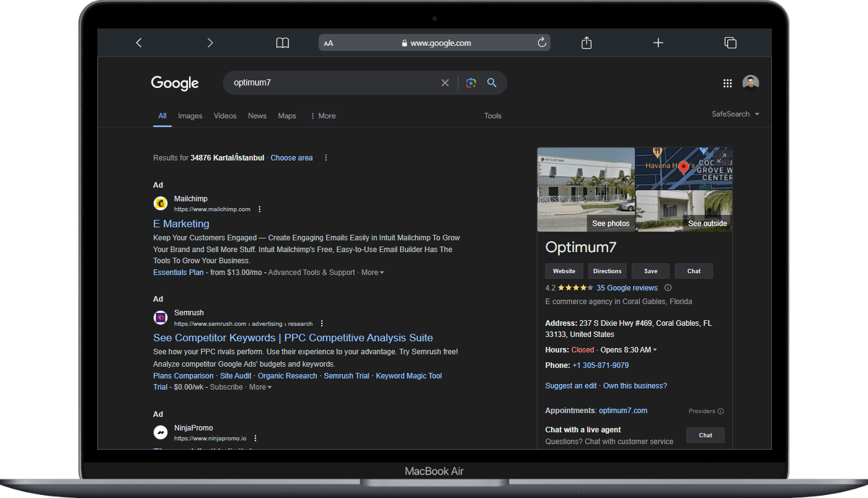The height and width of the screenshot is (498, 868).
Task: Open the Keyword Magic Tool sitelink
Action: pyautogui.click(x=409, y=376)
